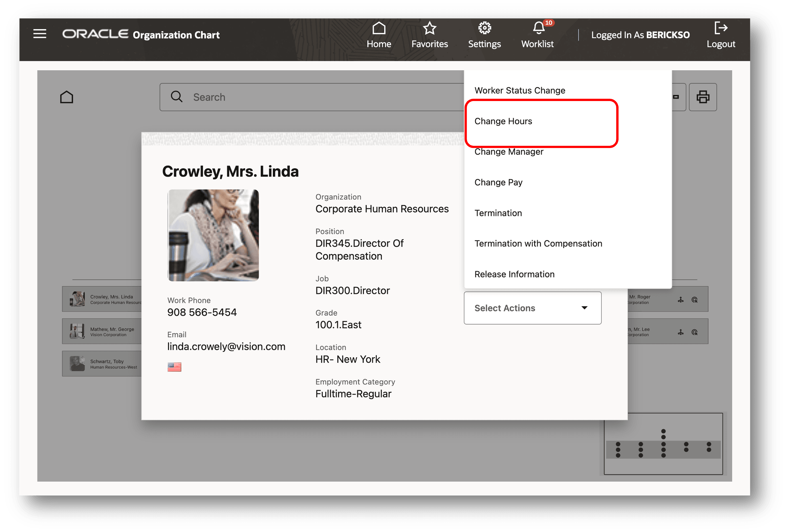Click Linda Crowley's profile photo
This screenshot has width=788, height=532.
click(213, 235)
